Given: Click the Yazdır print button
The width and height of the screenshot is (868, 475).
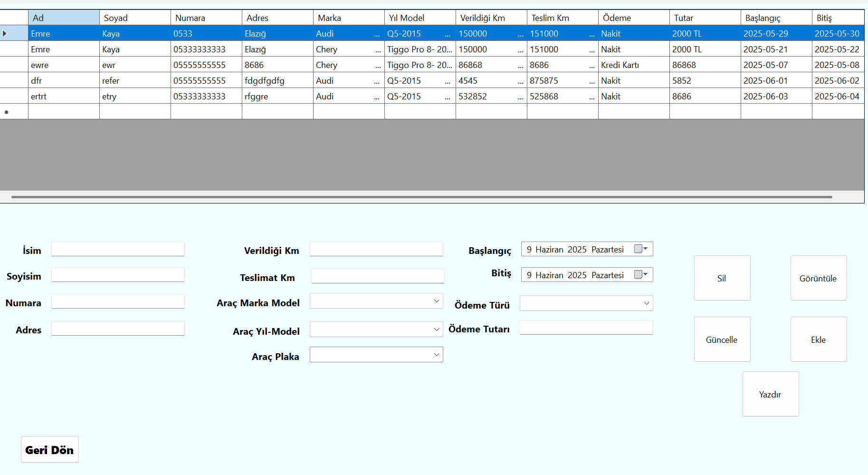Looking at the screenshot, I should pos(771,394).
